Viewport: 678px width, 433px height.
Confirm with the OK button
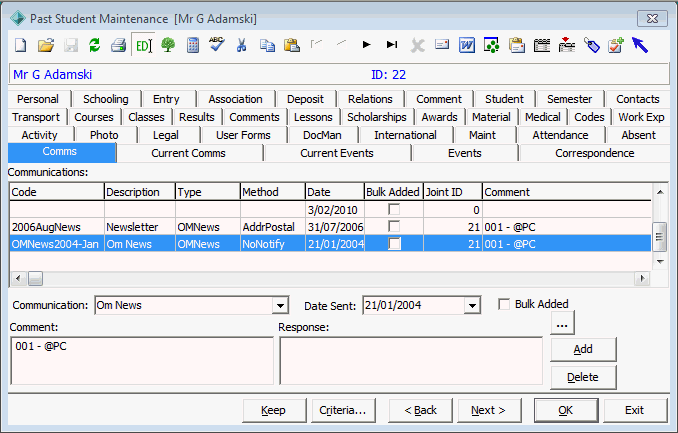(566, 410)
